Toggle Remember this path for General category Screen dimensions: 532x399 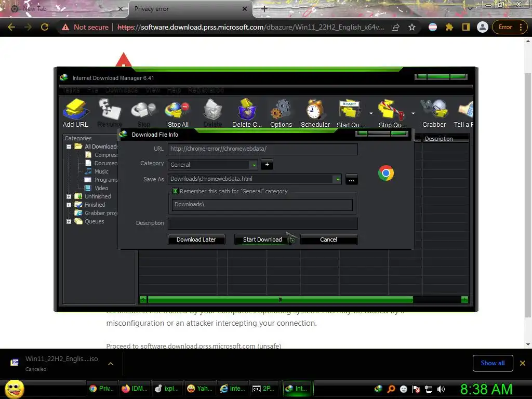pyautogui.click(x=176, y=191)
